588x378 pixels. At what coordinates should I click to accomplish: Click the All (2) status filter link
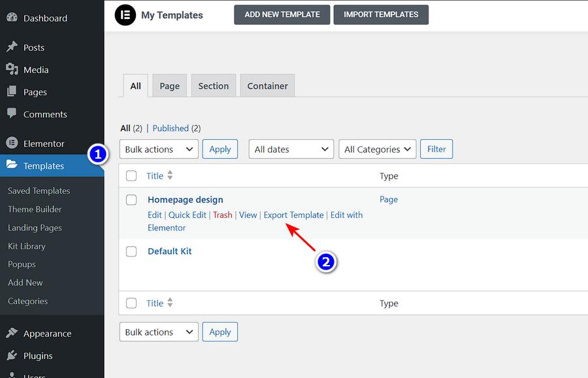click(x=131, y=128)
